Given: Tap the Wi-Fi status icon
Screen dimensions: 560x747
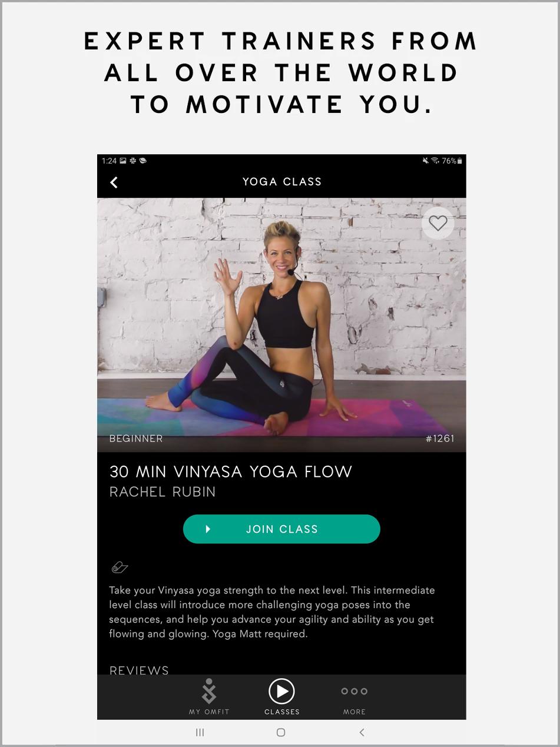Looking at the screenshot, I should click(x=435, y=161).
